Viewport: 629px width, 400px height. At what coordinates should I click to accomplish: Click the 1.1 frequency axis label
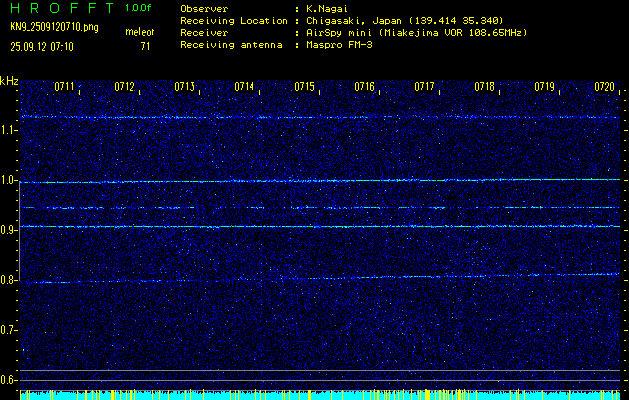(x=6, y=130)
